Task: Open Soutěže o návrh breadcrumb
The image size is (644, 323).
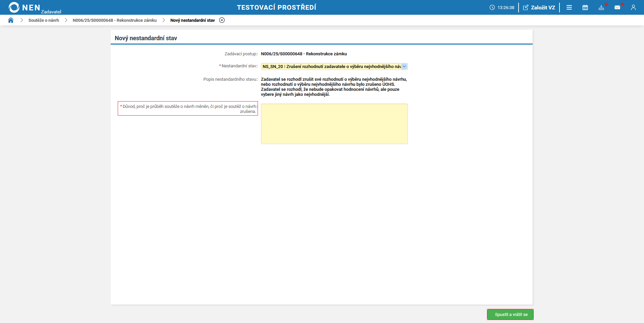Action: click(44, 20)
